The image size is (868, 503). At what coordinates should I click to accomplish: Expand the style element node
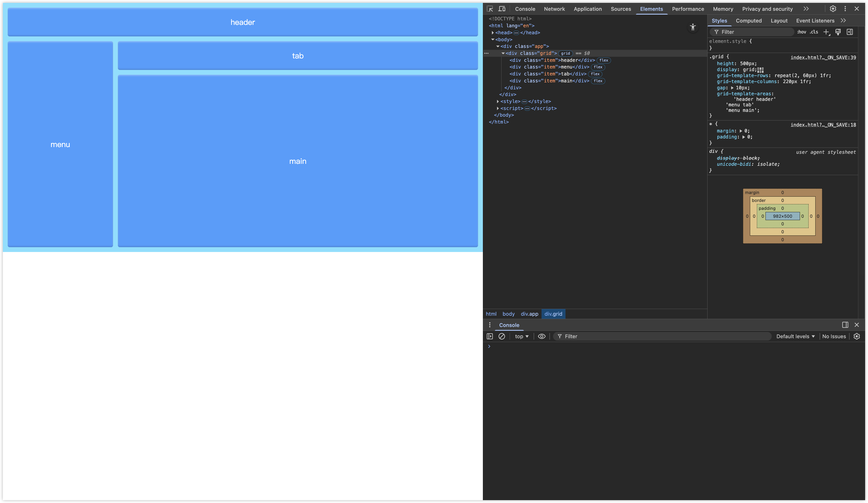coord(498,101)
